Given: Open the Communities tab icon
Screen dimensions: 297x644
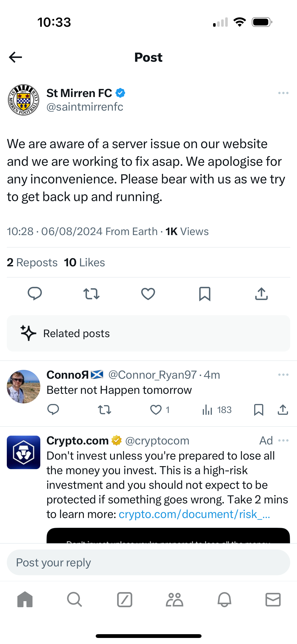Looking at the screenshot, I should tap(174, 599).
